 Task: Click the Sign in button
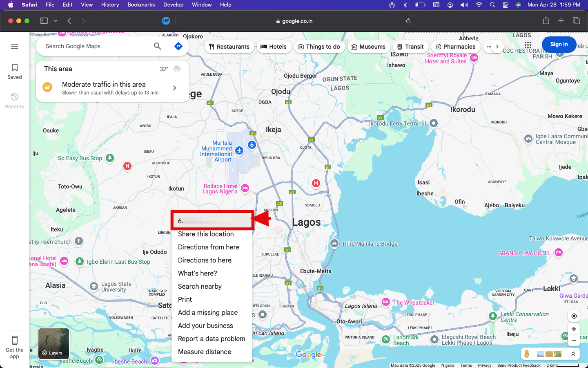point(559,44)
